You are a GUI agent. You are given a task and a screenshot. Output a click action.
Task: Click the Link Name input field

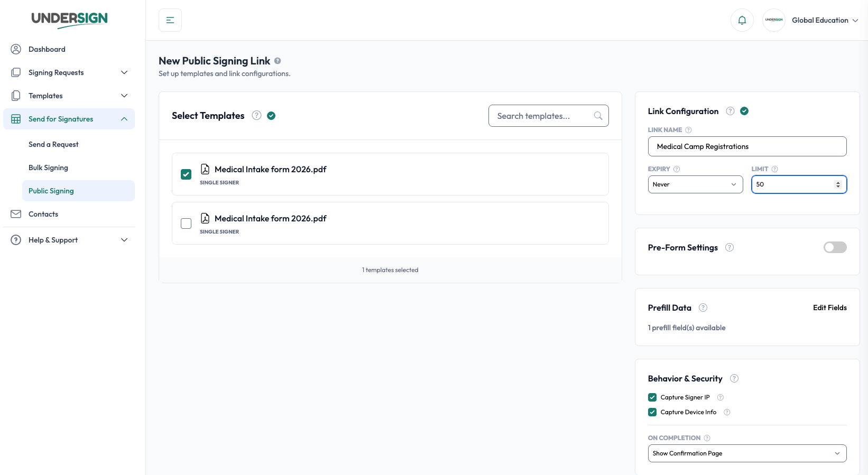click(x=747, y=146)
